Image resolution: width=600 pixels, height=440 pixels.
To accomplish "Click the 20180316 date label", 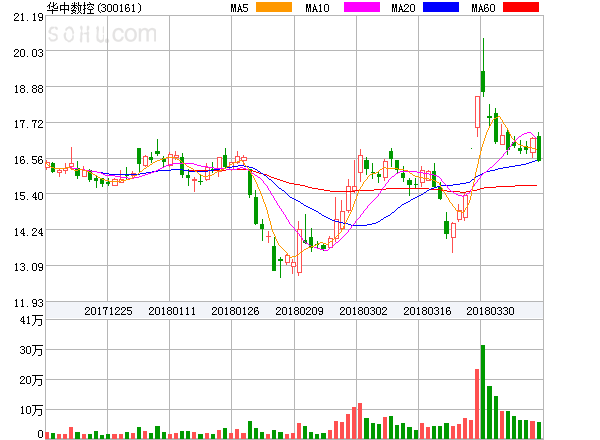I will (427, 311).
